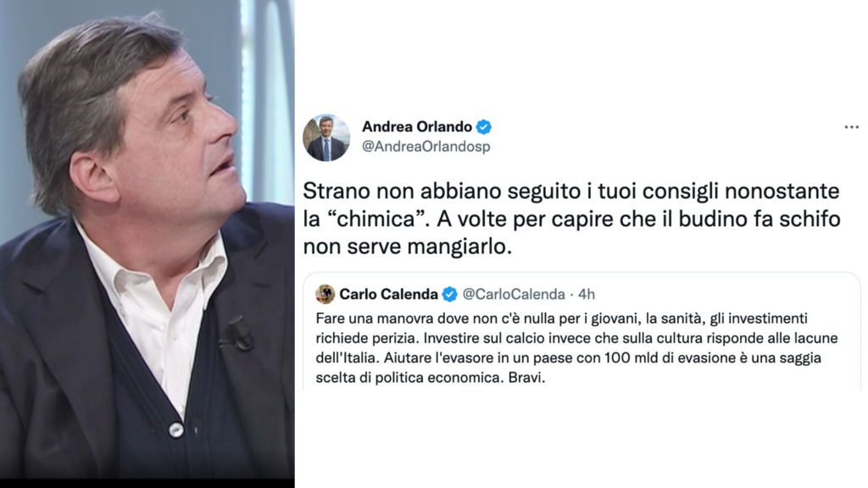868x488 pixels.
Task: Open the three-dot more options menu
Action: click(x=851, y=127)
